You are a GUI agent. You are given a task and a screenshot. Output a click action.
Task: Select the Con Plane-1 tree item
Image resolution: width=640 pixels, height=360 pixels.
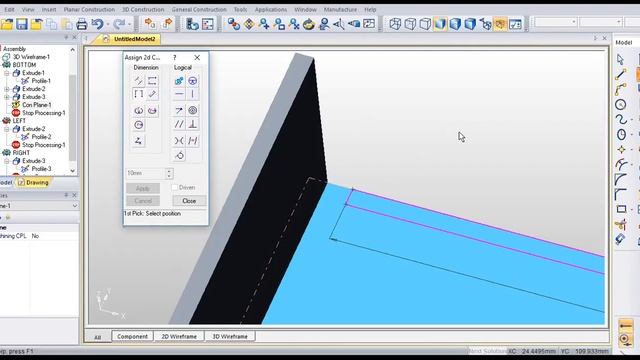36,105
